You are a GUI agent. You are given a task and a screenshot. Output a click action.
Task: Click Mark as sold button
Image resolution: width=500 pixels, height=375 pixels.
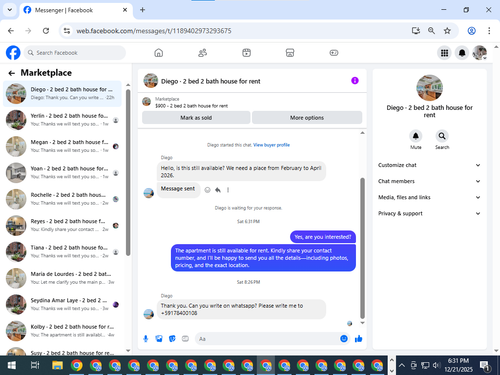coord(196,118)
